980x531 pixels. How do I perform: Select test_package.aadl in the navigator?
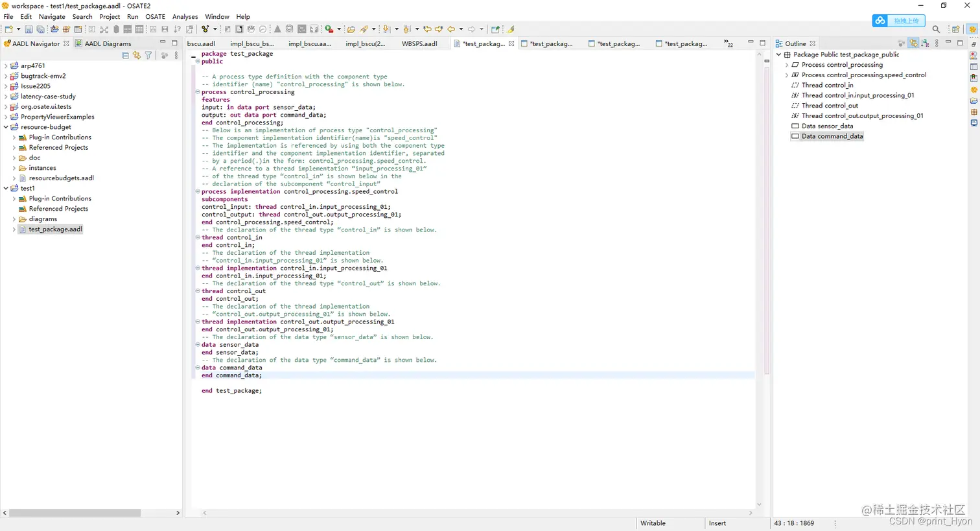point(55,229)
